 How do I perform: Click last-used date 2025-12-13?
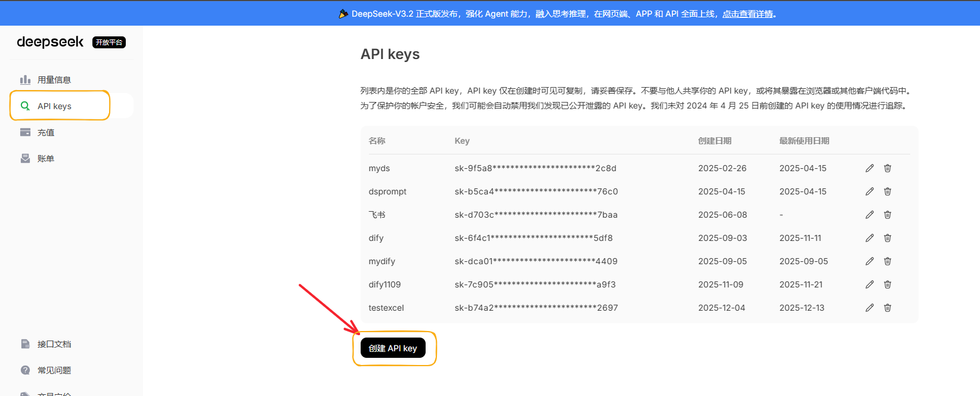(x=802, y=308)
